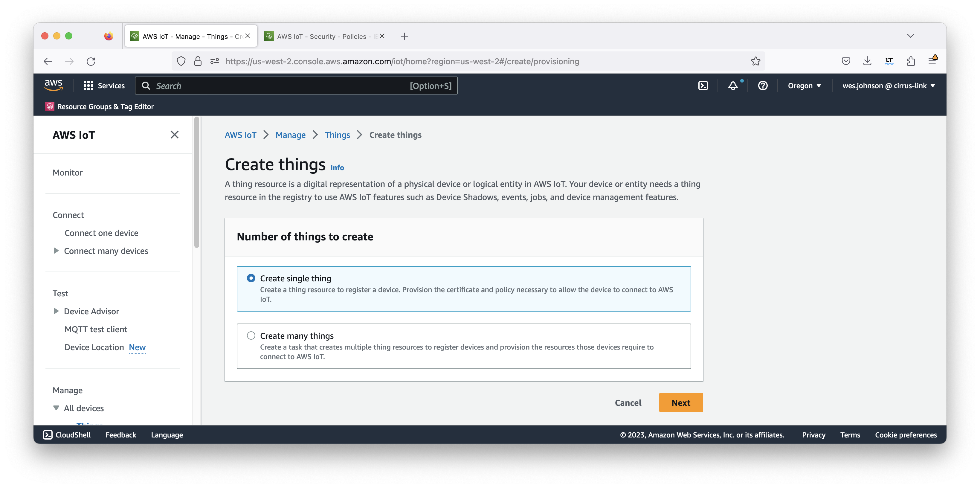Close the AWS IoT navigation sidebar
The width and height of the screenshot is (980, 488).
pos(174,135)
